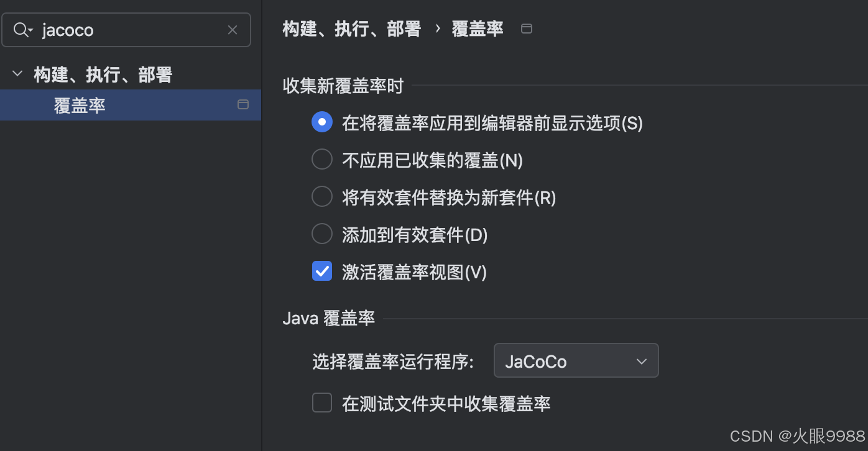Open the JaCoCo coverage runner dropdown
The width and height of the screenshot is (868, 451).
(x=576, y=361)
